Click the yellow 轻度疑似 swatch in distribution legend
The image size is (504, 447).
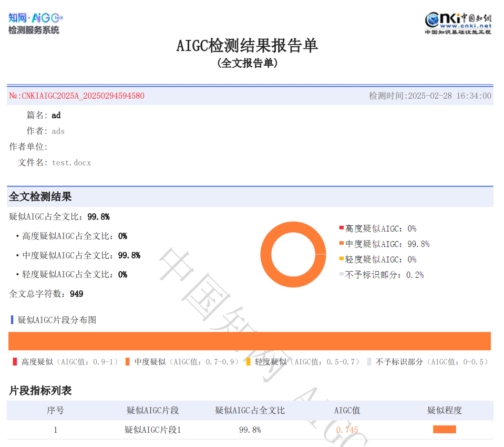(x=247, y=361)
